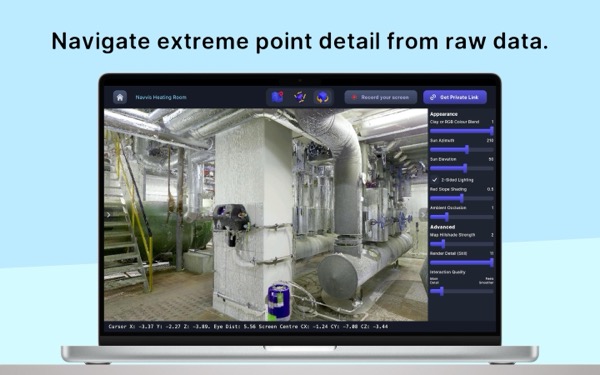Viewport: 600px width, 375px height.
Task: Select the spinning orbit arrows tool
Action: tap(300, 97)
